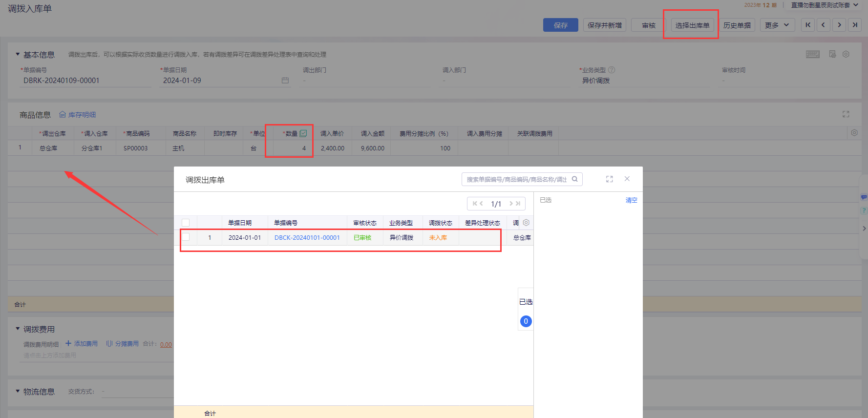This screenshot has height=418, width=868.
Task: Click right-edge sidebar expand chevron
Action: pos(864,228)
